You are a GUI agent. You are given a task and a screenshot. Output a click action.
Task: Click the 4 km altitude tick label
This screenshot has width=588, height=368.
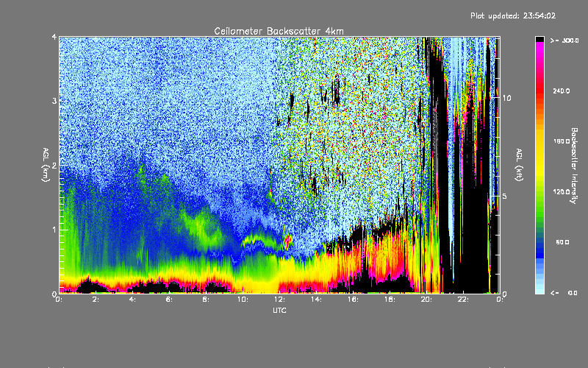pos(54,37)
